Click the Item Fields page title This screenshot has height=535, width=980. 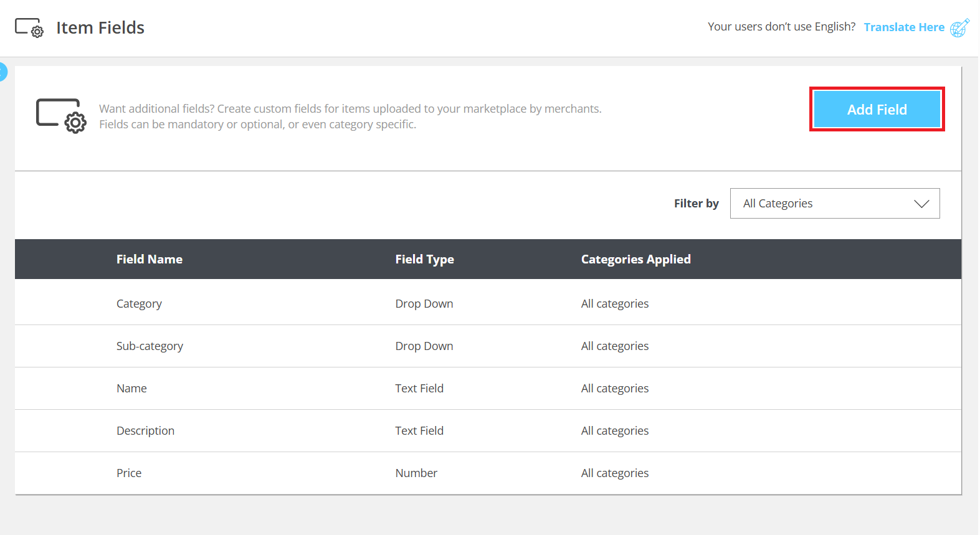pyautogui.click(x=100, y=28)
